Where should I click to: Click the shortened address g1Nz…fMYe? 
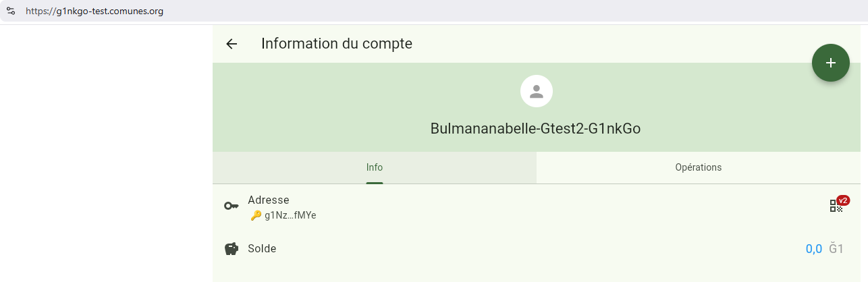[290, 216]
